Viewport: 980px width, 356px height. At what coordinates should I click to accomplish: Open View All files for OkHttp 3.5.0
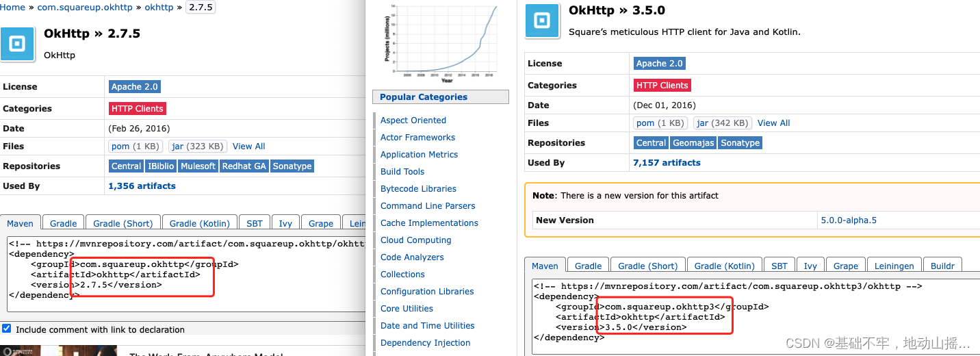[x=774, y=123]
